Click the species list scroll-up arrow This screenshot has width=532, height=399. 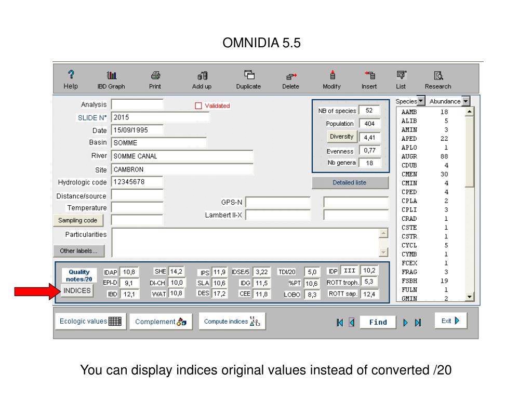[469, 112]
